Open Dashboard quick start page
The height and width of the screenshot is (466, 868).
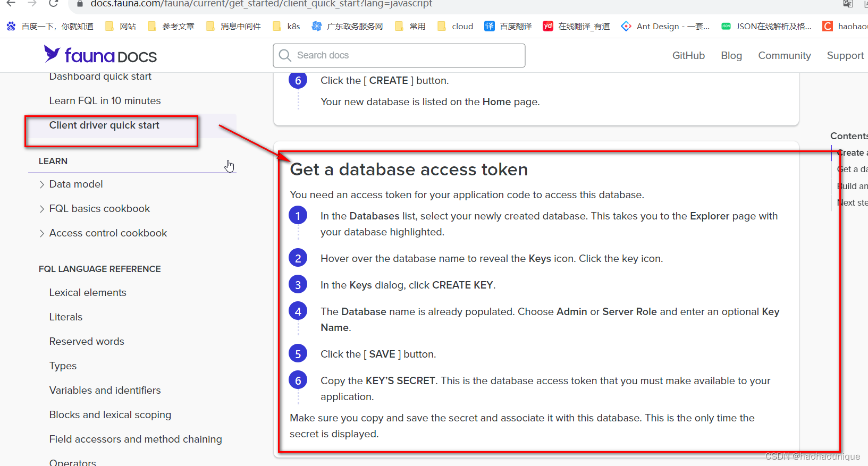point(100,77)
